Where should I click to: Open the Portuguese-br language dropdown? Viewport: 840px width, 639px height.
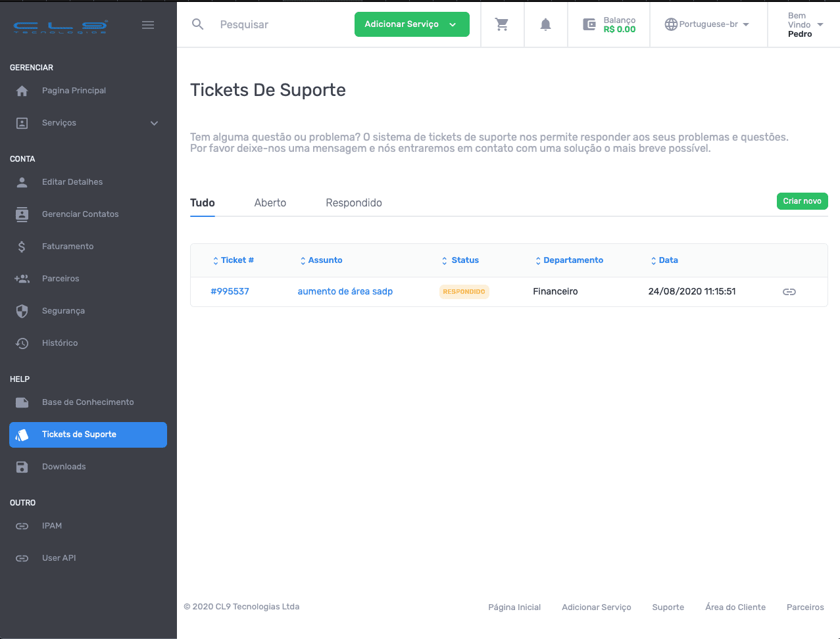(x=707, y=24)
